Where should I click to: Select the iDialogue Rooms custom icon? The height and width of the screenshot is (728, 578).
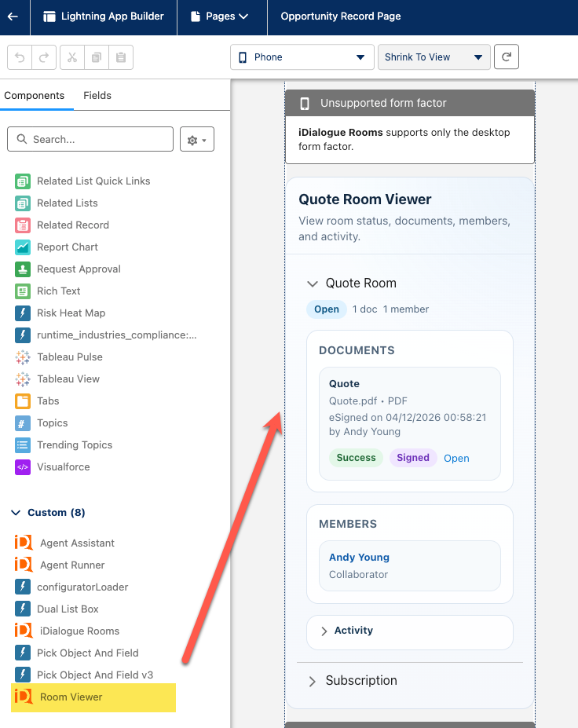24,631
